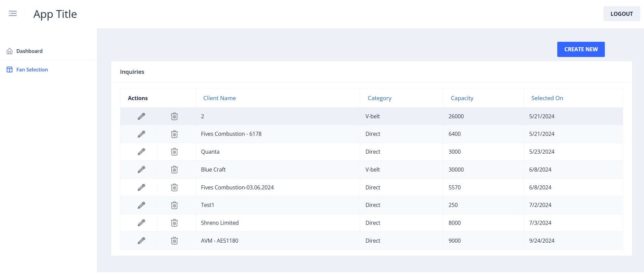Delete the Blue Craft inquiry
The height and width of the screenshot is (275, 644).
(174, 170)
